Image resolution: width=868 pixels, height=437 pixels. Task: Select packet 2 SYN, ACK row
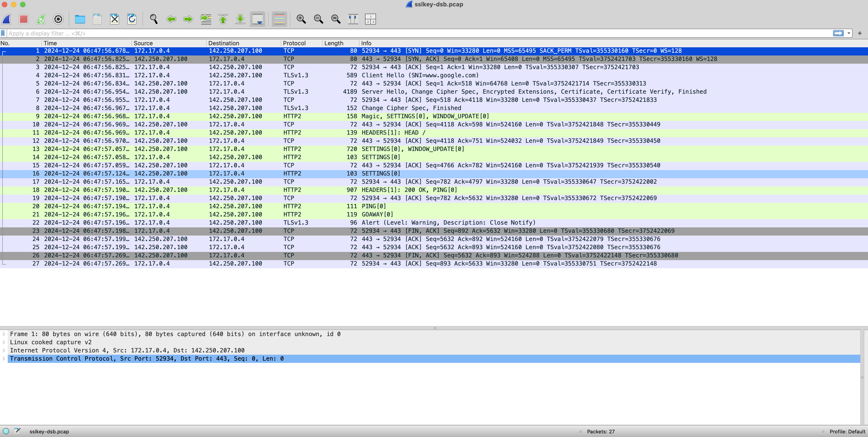point(434,59)
